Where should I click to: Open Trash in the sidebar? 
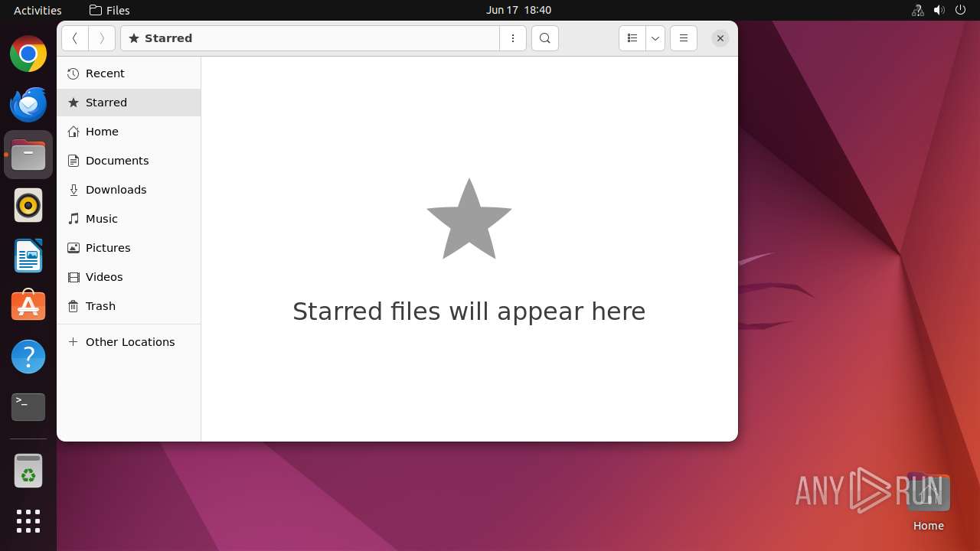129,306
